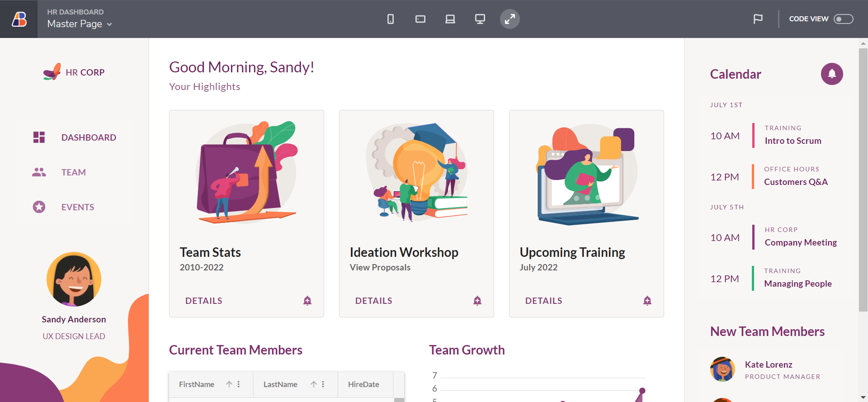Open FirstName column options menu
Viewport: 868px width, 402px height.
pos(239,384)
